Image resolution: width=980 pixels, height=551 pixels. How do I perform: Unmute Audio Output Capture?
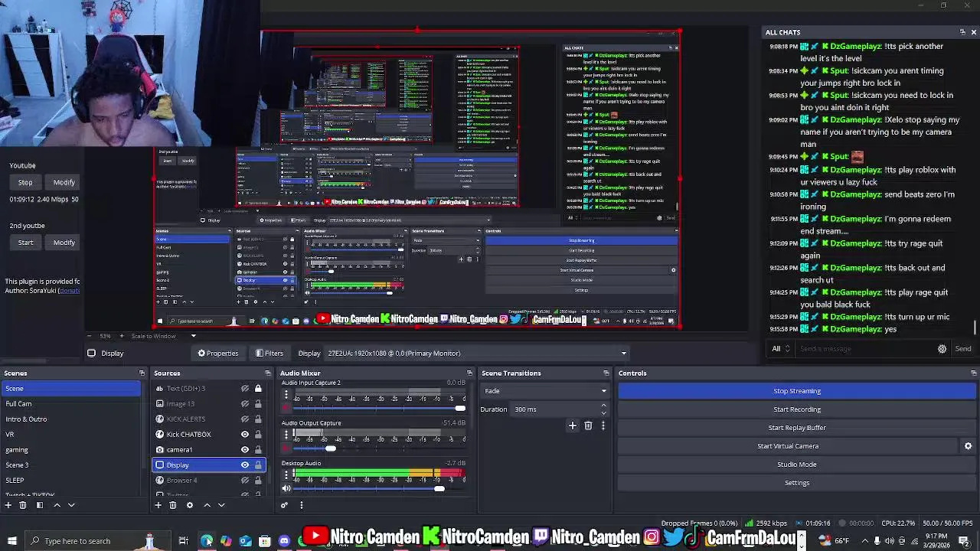click(x=286, y=448)
